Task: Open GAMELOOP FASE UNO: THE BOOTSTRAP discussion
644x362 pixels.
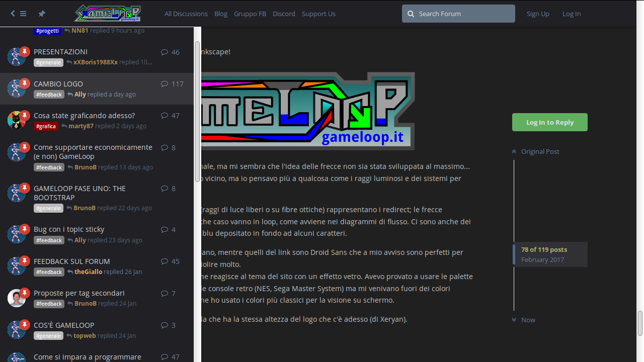Action: coord(79,193)
